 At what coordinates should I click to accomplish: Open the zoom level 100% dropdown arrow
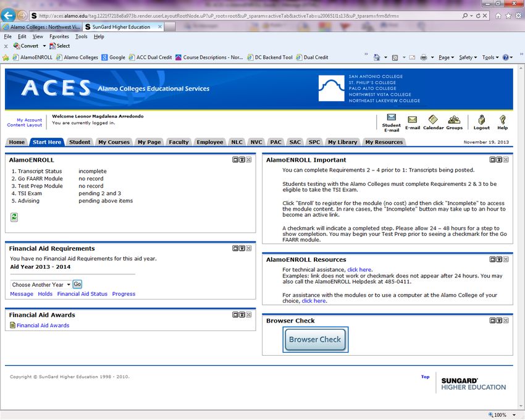[x=514, y=415]
